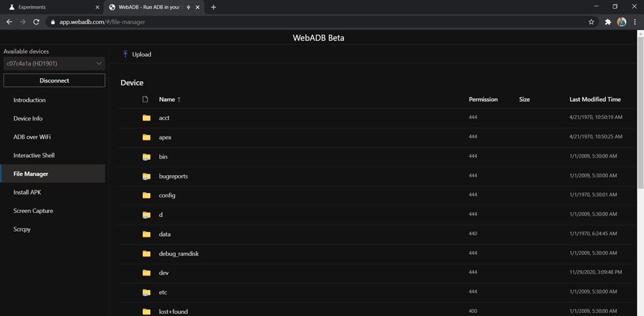Open the apex folder name

pyautogui.click(x=165, y=137)
